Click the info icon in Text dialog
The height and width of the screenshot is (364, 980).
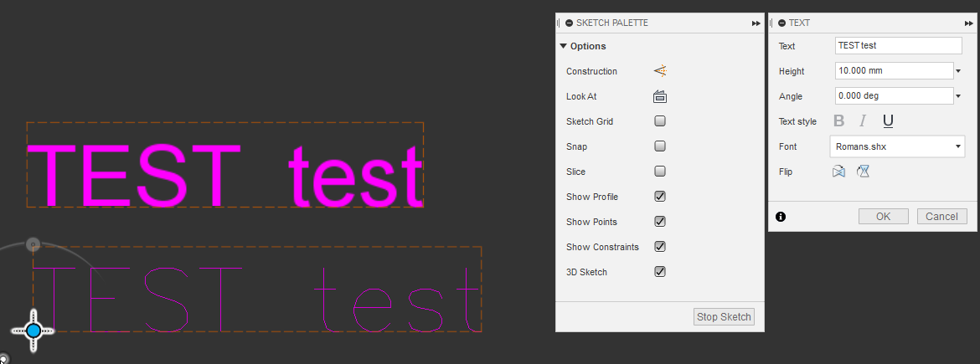point(781,217)
